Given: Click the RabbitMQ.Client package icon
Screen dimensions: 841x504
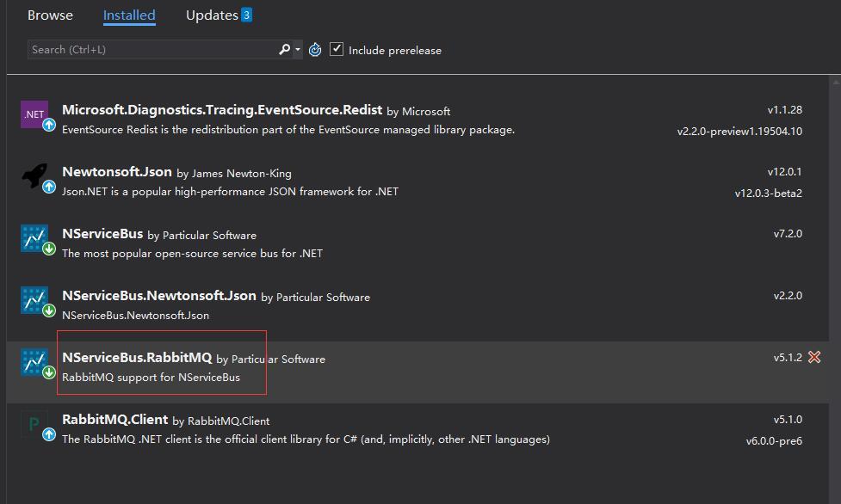Looking at the screenshot, I should [34, 423].
